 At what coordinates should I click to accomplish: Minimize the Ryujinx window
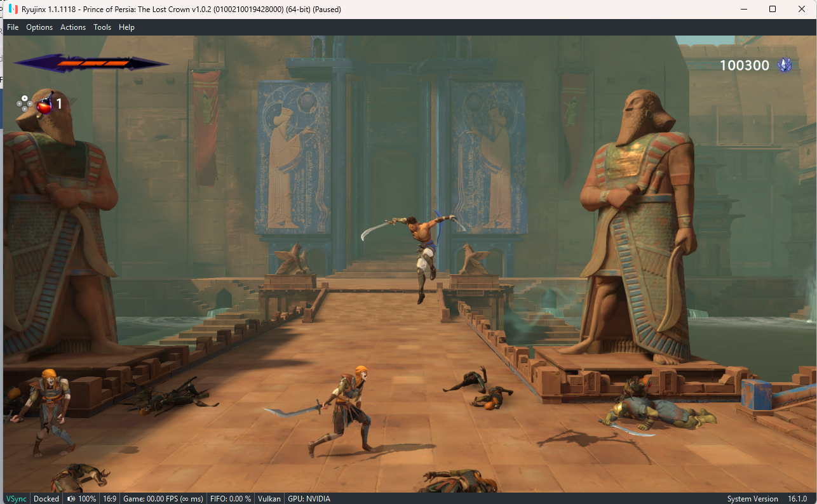[743, 9]
